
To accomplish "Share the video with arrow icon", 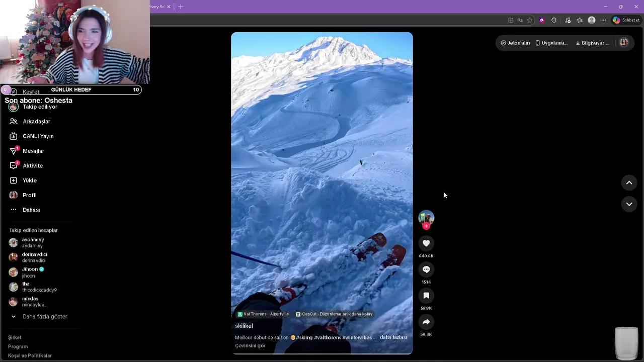I will 426,322.
